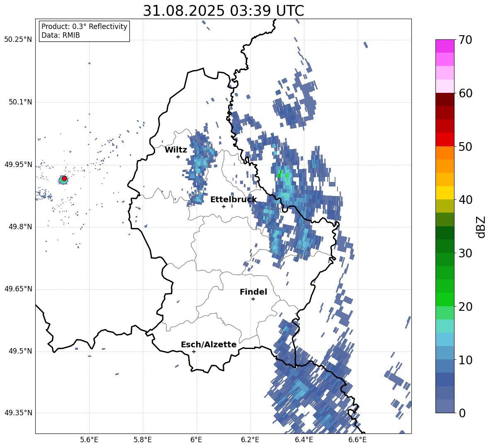The image size is (491, 448).
Task: Click the Findel city label
Action: (253, 292)
